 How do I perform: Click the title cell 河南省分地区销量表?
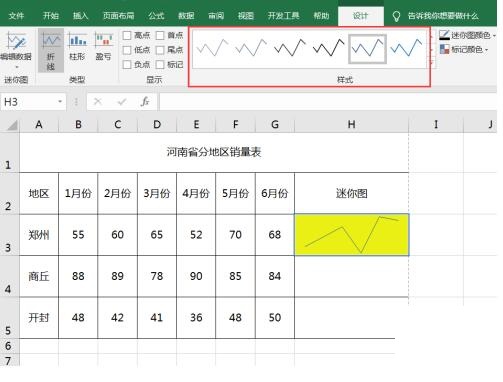[x=214, y=152]
